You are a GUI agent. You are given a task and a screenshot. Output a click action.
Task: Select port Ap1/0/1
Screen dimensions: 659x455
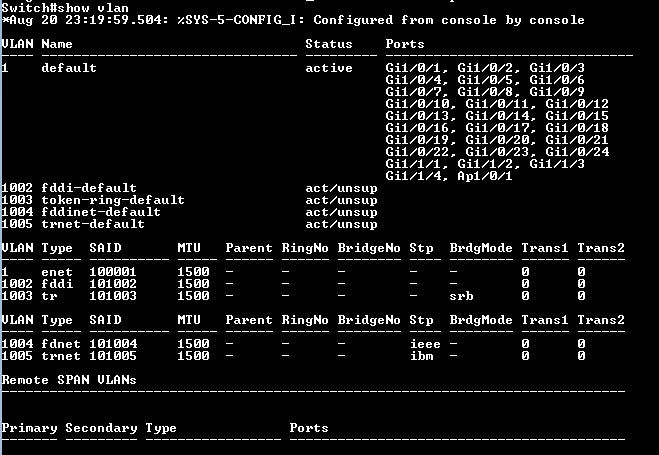(x=485, y=176)
